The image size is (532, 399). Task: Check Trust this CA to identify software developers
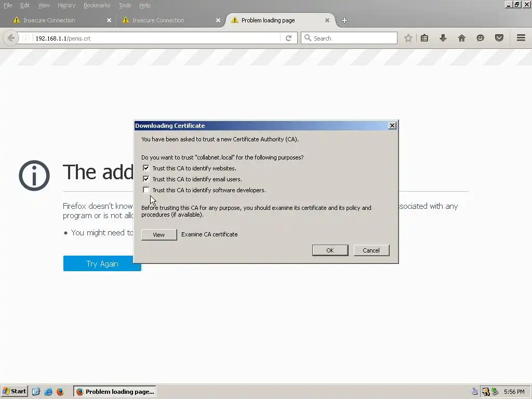(146, 190)
